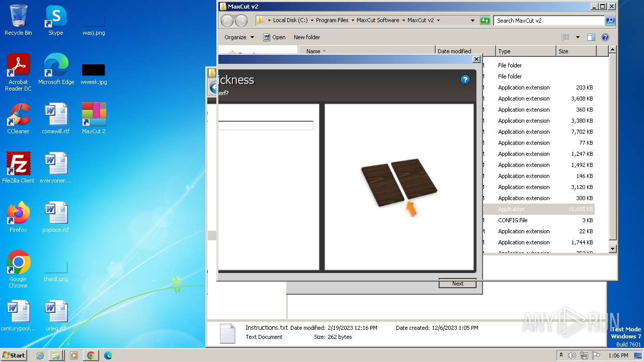Open Recycle Bin desktop icon
This screenshot has width=644, height=362.
pyautogui.click(x=18, y=21)
